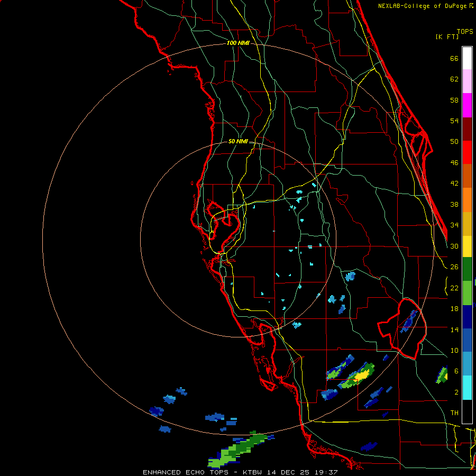Pick the light green legend swatch
The height and width of the screenshot is (476, 476).
point(467,293)
